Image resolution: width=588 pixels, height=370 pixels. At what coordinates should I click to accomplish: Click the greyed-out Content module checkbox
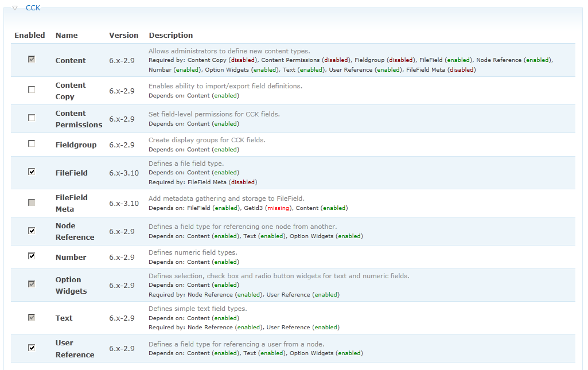coord(32,59)
